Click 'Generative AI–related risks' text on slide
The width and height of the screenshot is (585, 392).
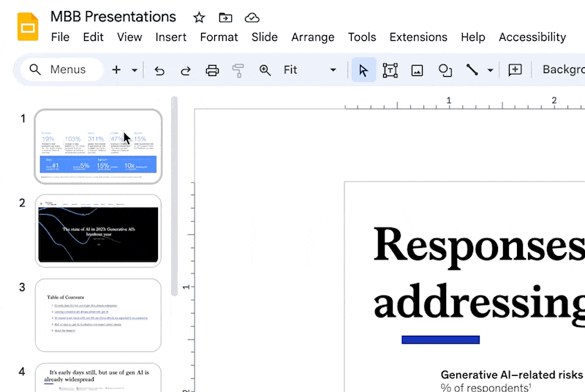click(511, 374)
